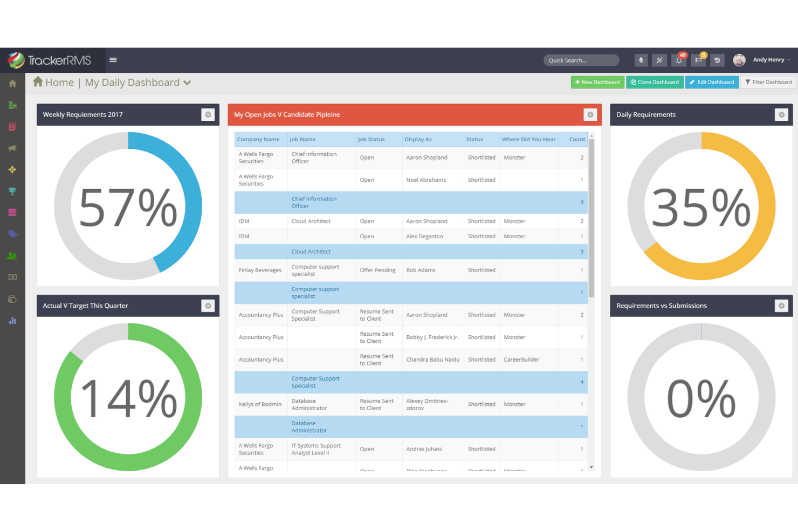The height and width of the screenshot is (532, 798).
Task: Open the microphone icon in top bar
Action: 641,60
